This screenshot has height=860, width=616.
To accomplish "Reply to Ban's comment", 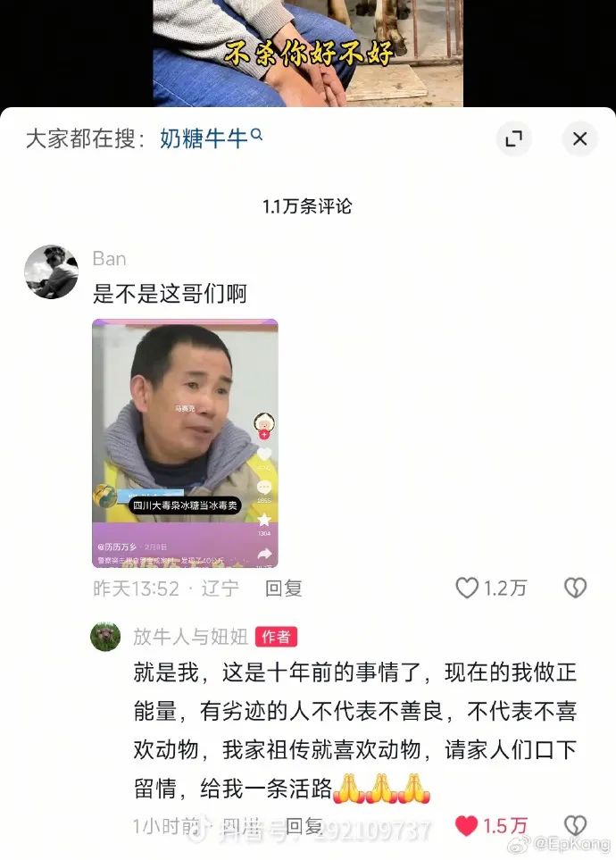I will [x=284, y=589].
